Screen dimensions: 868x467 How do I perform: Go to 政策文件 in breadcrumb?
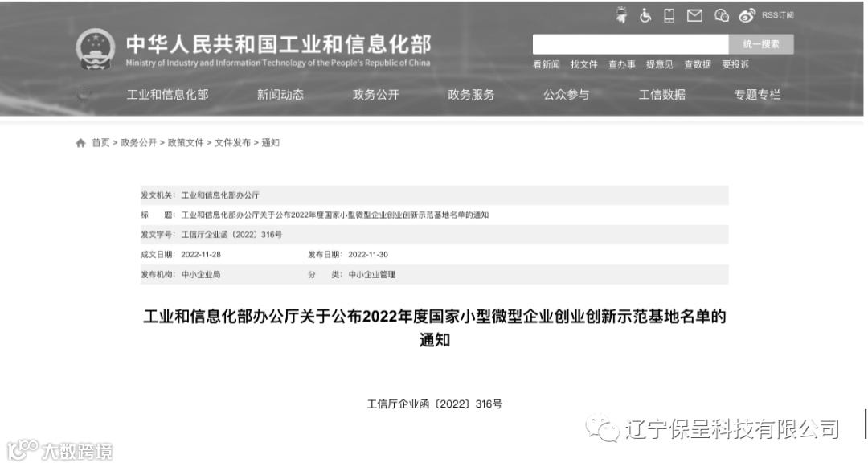click(x=186, y=143)
